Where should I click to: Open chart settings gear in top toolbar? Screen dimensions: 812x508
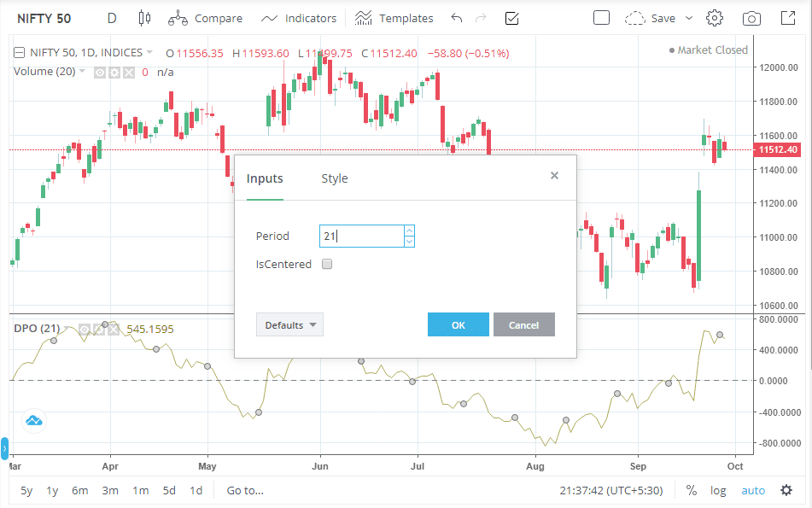715,18
